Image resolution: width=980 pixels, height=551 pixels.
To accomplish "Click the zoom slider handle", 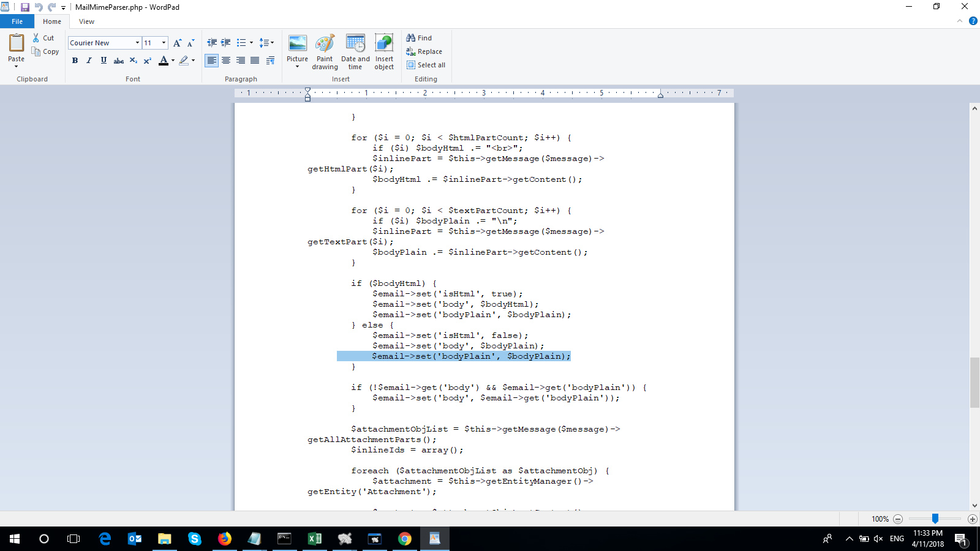I will tap(935, 519).
